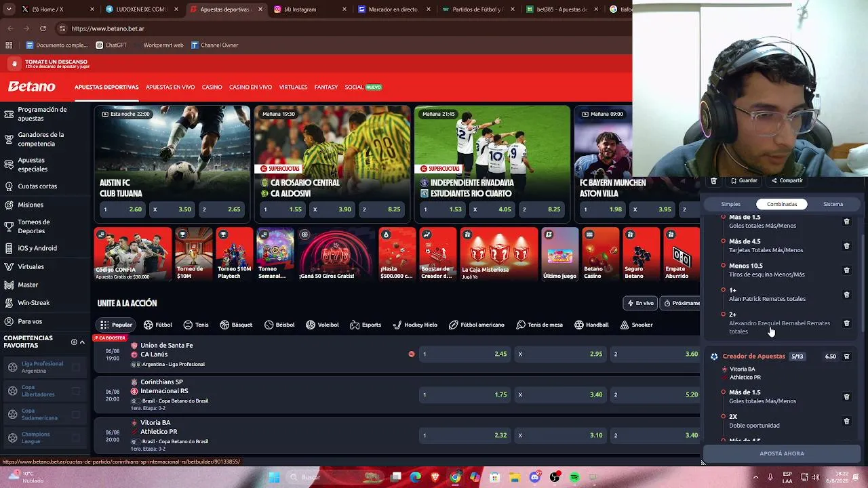Delete Vitoria BA Creador de Apuestas bet
This screenshot has width=868, height=488.
(846, 357)
